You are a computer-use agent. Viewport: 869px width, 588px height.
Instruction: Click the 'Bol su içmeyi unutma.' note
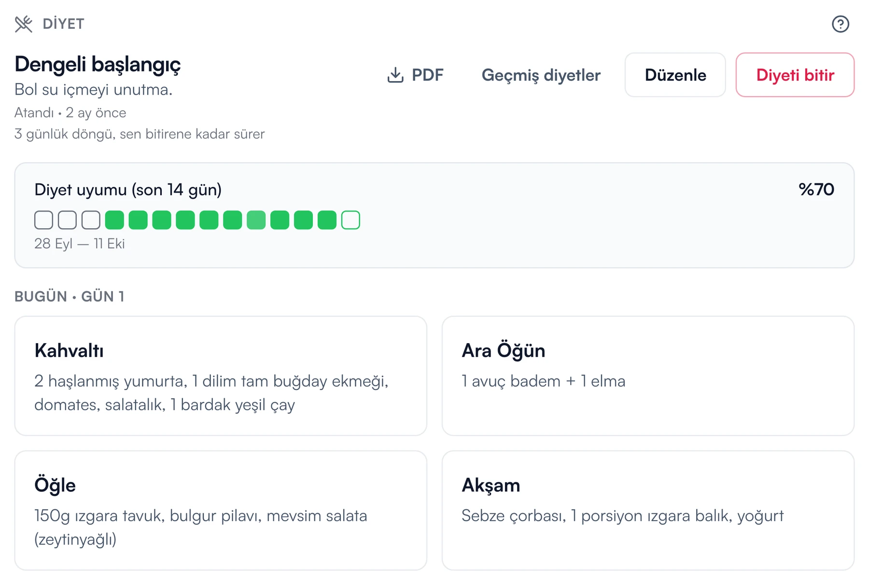pyautogui.click(x=93, y=90)
